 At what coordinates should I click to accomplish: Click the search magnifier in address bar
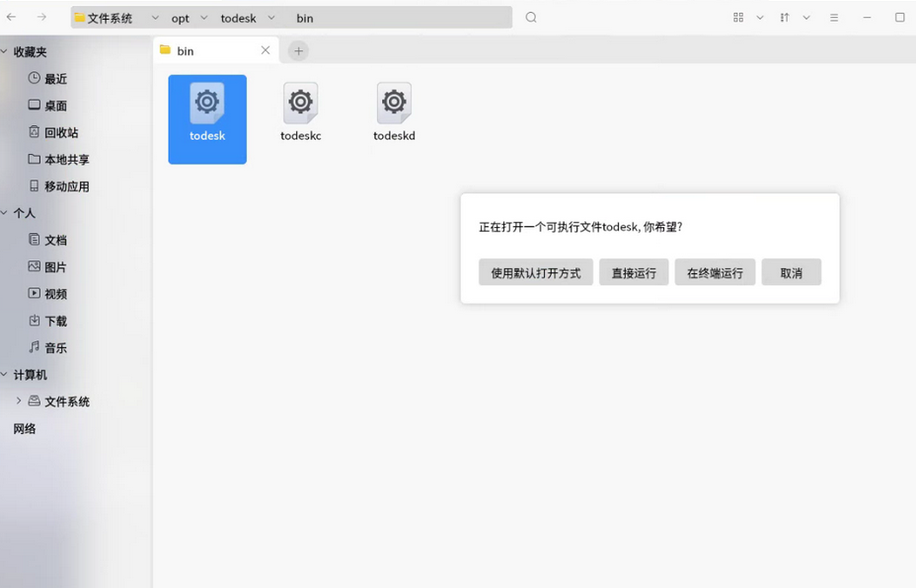coord(531,17)
